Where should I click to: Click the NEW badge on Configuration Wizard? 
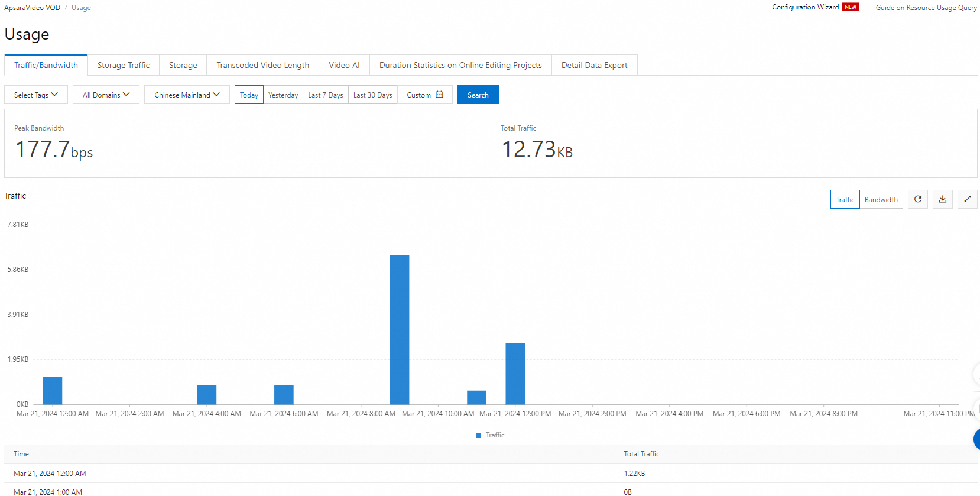coord(851,7)
